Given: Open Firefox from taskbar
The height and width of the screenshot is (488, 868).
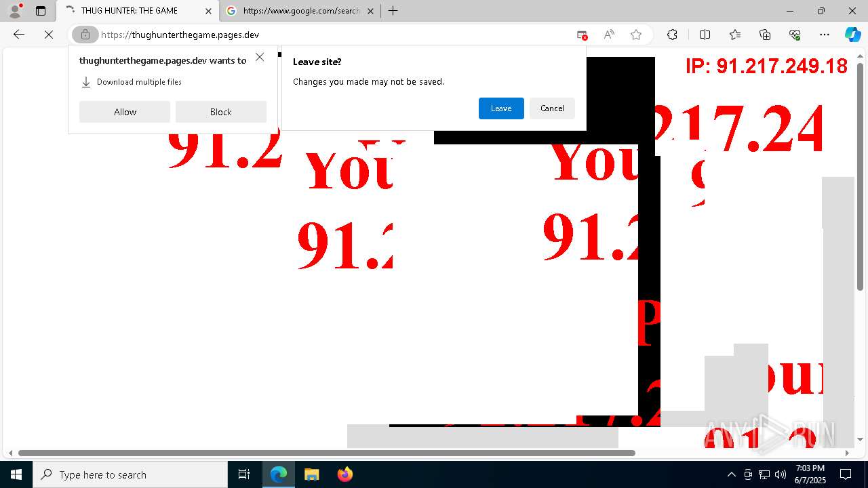Looking at the screenshot, I should tap(344, 474).
